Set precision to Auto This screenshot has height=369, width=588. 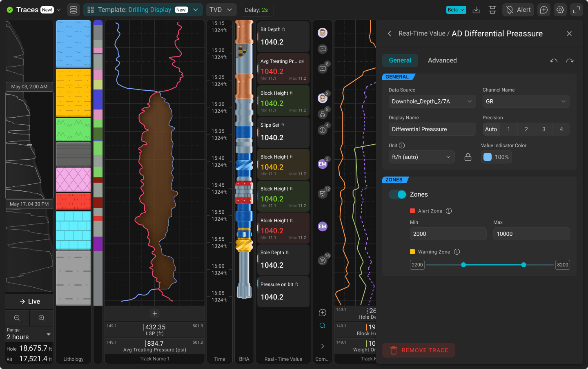point(491,129)
